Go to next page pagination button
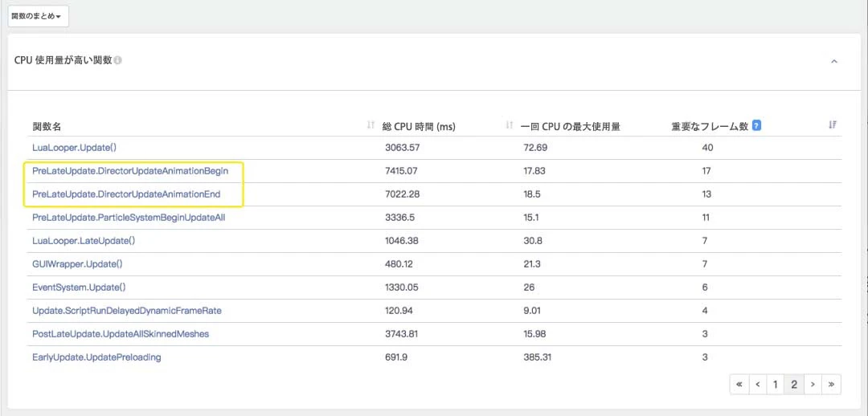 point(813,385)
